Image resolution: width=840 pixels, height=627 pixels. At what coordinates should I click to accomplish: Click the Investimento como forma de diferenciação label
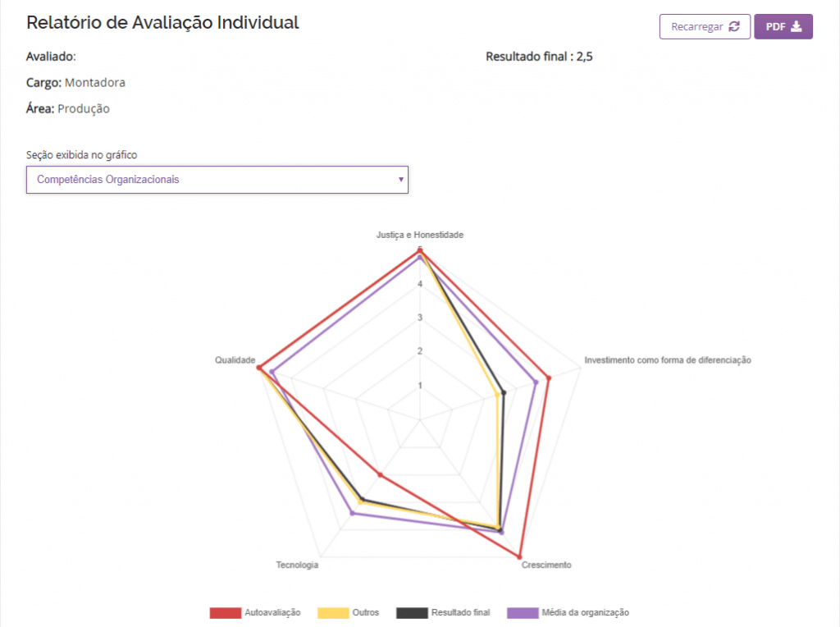pos(668,360)
